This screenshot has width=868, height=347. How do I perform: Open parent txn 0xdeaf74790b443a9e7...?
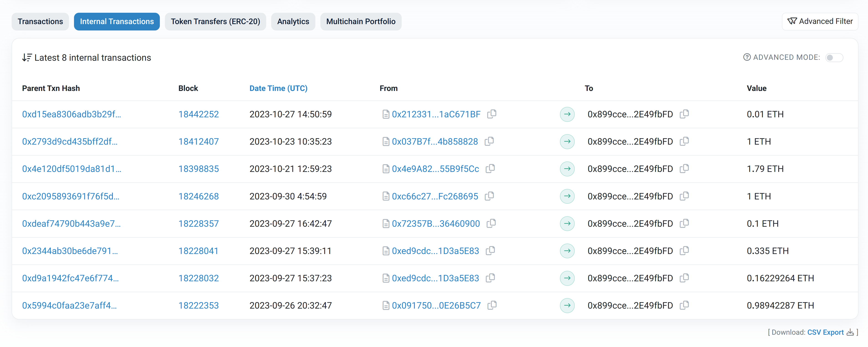[x=71, y=224]
